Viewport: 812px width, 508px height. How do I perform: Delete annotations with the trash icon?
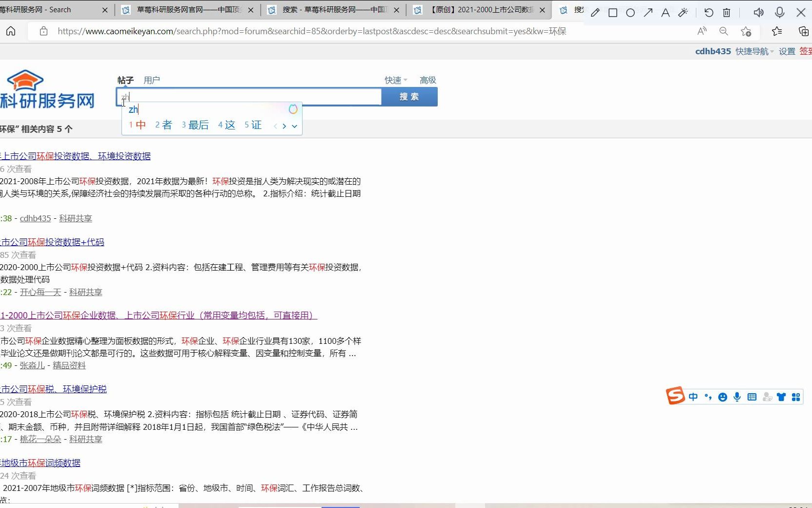tap(727, 13)
